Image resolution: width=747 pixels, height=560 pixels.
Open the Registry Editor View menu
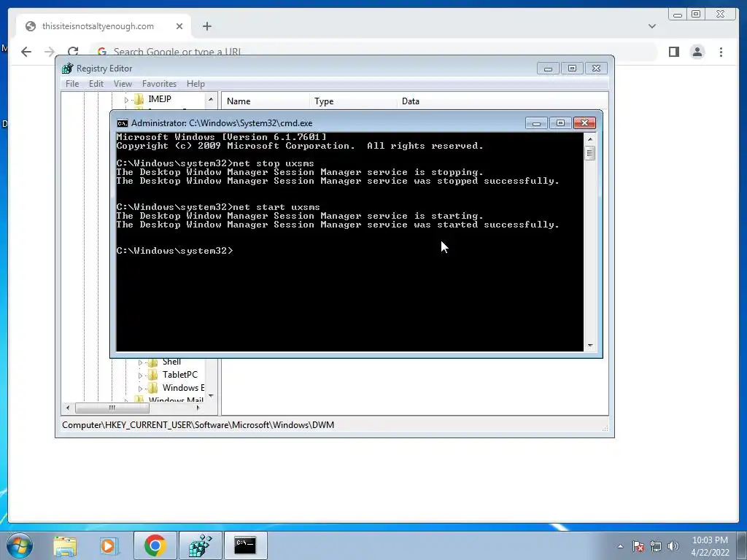tap(123, 84)
